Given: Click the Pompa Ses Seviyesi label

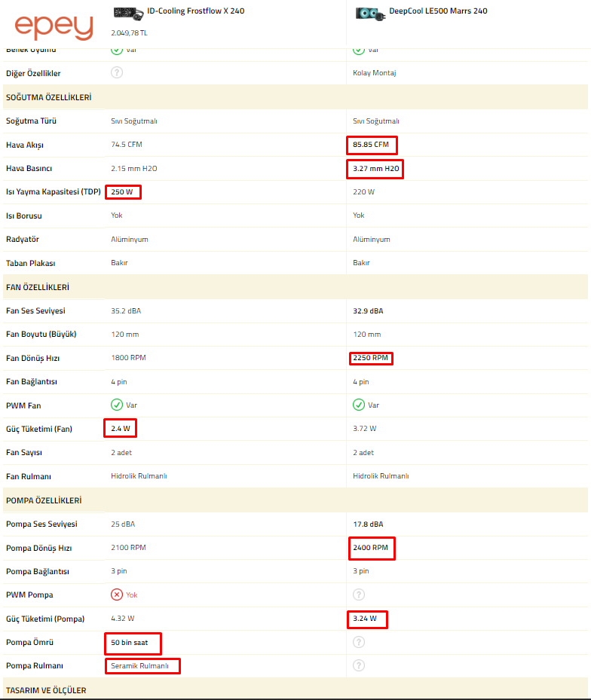Looking at the screenshot, I should [x=41, y=524].
